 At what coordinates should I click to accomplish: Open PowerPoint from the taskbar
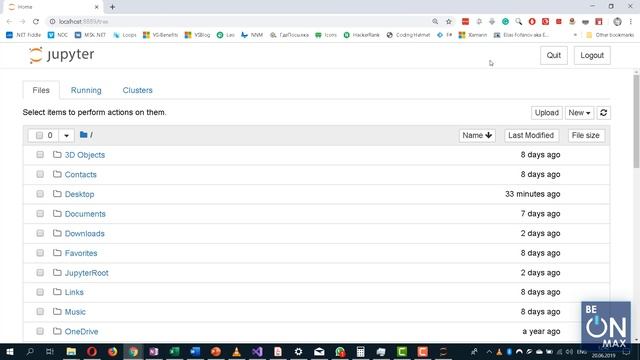tap(216, 351)
